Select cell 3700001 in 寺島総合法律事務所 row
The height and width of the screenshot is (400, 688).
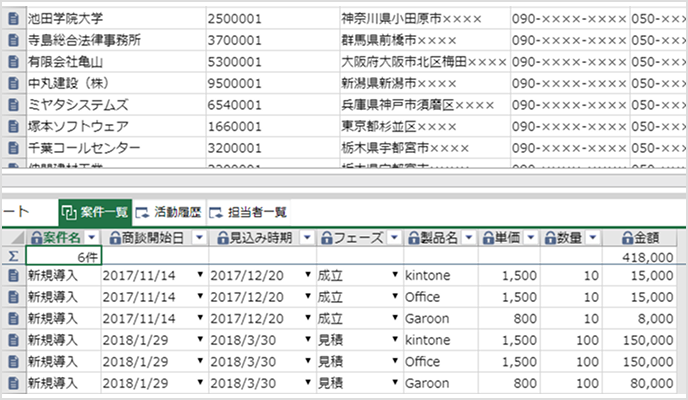pos(272,40)
